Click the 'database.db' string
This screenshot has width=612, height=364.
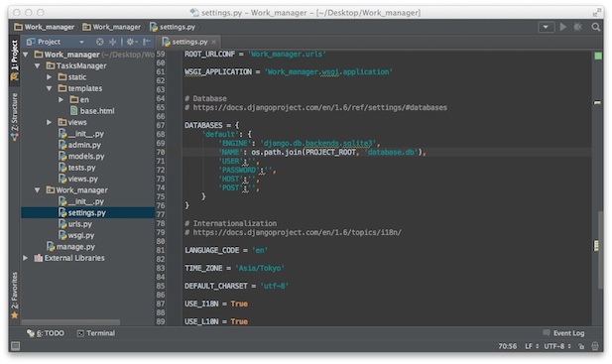click(x=392, y=152)
